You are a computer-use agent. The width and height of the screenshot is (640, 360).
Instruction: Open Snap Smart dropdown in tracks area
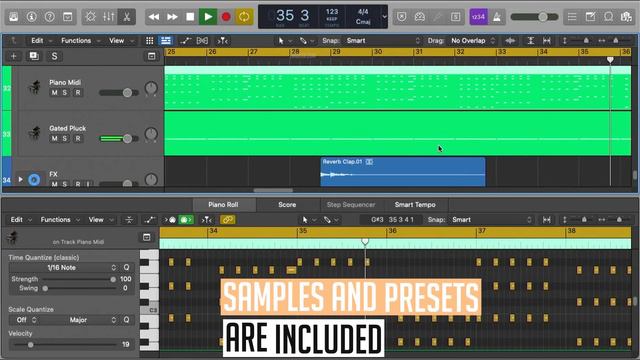pyautogui.click(x=383, y=40)
